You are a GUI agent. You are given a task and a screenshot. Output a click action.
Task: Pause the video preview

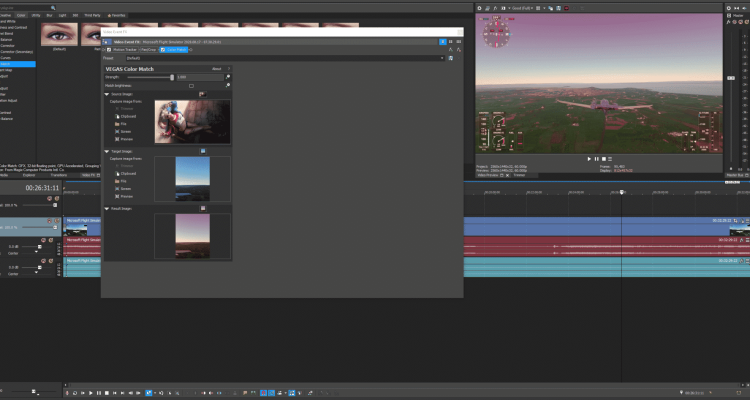pyautogui.click(x=596, y=159)
